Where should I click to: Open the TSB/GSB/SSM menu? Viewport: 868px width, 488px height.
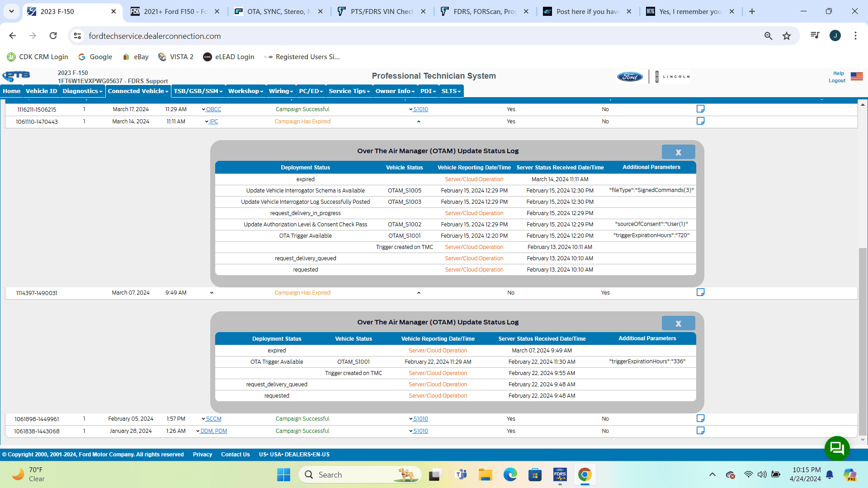point(198,91)
